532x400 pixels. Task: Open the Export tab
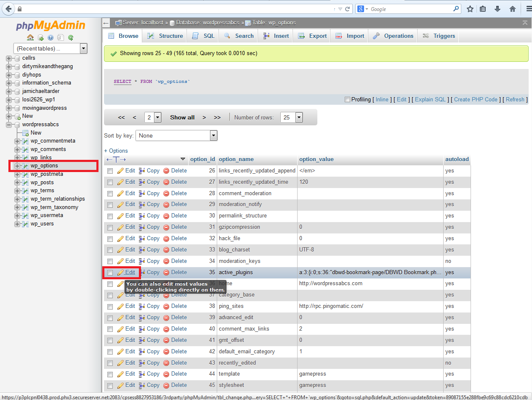(x=312, y=36)
